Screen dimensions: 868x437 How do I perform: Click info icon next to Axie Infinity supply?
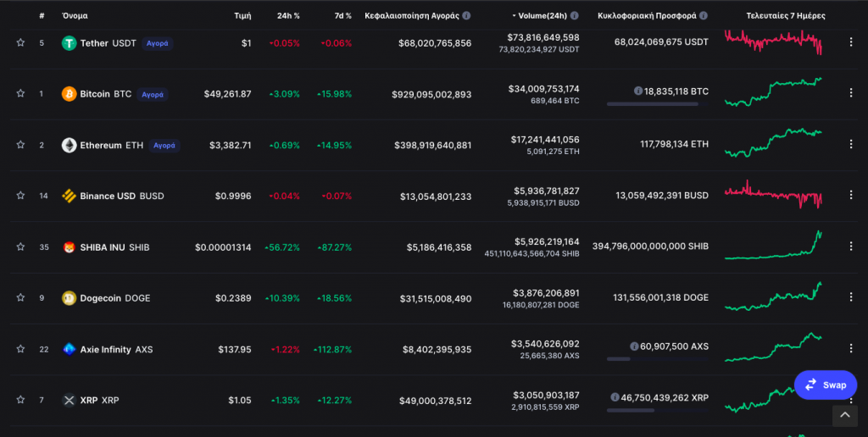634,346
